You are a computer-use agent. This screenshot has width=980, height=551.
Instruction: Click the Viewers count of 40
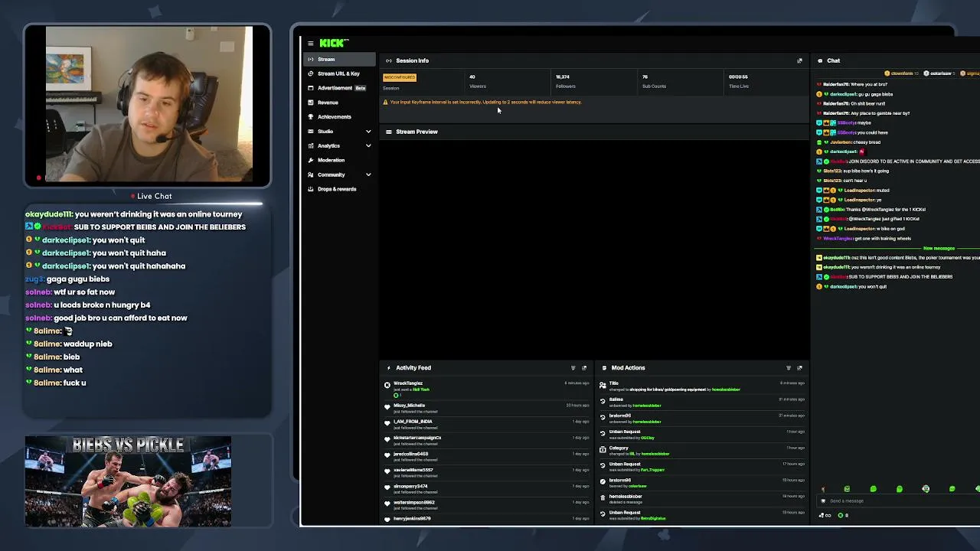click(x=472, y=77)
